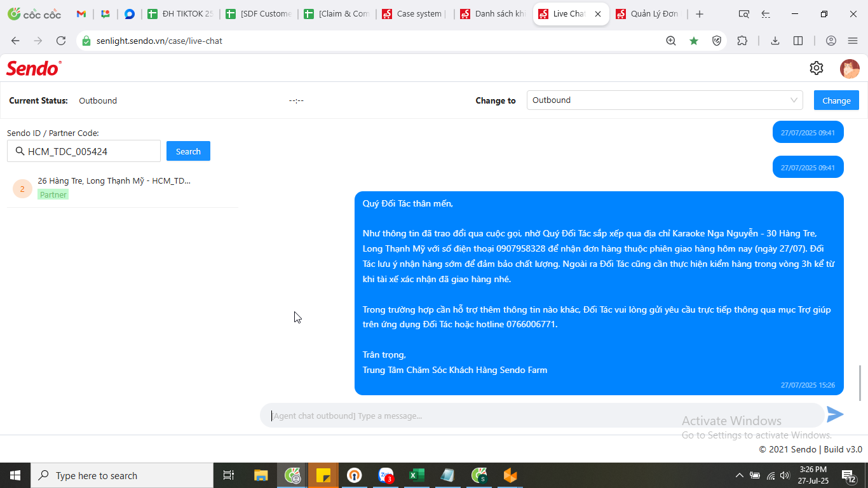Open the pinned Gmail tab
Viewport: 868px width, 488px height.
click(x=81, y=14)
